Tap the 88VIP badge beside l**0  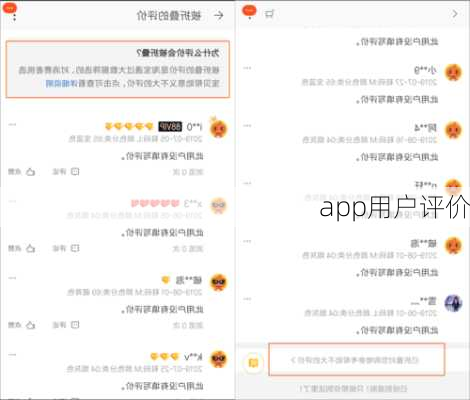(x=170, y=127)
